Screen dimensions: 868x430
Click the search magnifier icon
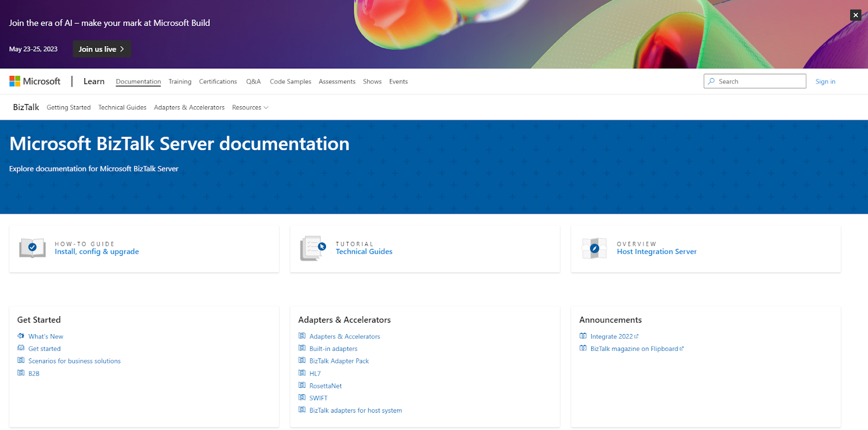711,81
